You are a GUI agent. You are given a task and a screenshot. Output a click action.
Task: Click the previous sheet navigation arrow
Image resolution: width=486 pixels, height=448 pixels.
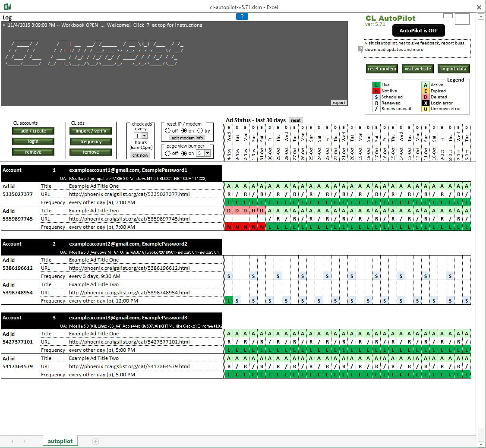point(13,441)
